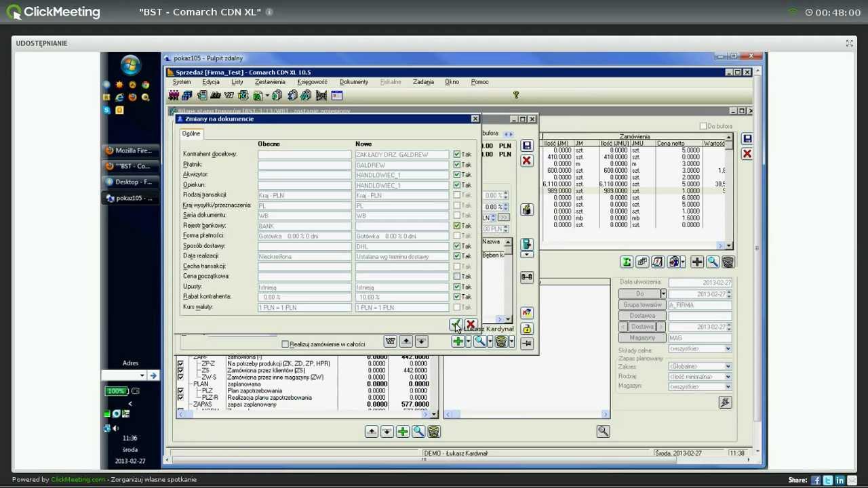This screenshot has height=488, width=868.
Task: Toggle Tak checkbox for Kontrahent docelowy
Action: point(457,155)
